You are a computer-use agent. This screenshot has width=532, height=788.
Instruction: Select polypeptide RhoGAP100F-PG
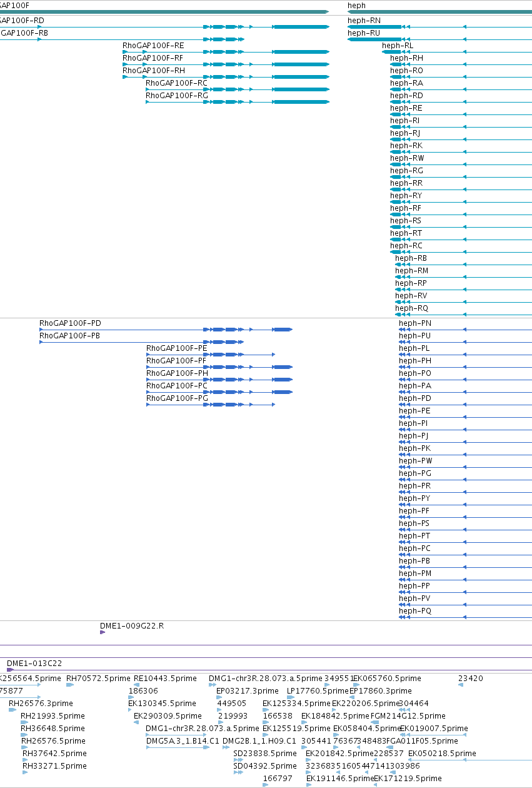(178, 398)
